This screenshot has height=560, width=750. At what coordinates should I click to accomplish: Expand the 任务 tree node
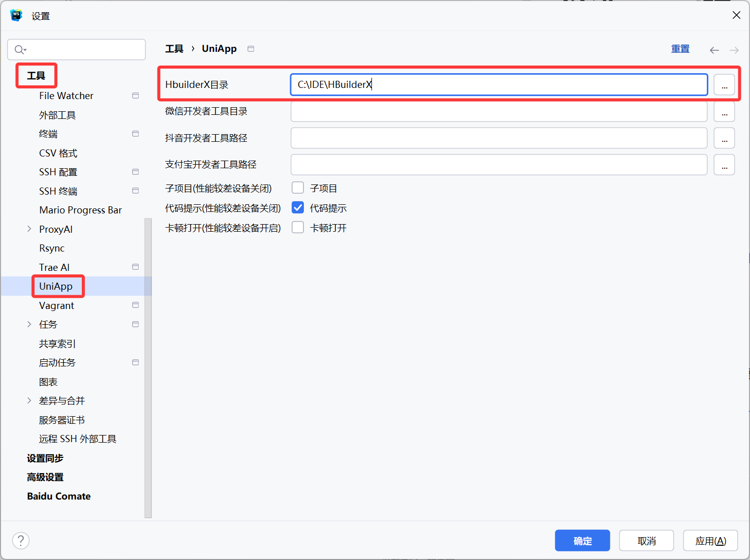point(29,324)
